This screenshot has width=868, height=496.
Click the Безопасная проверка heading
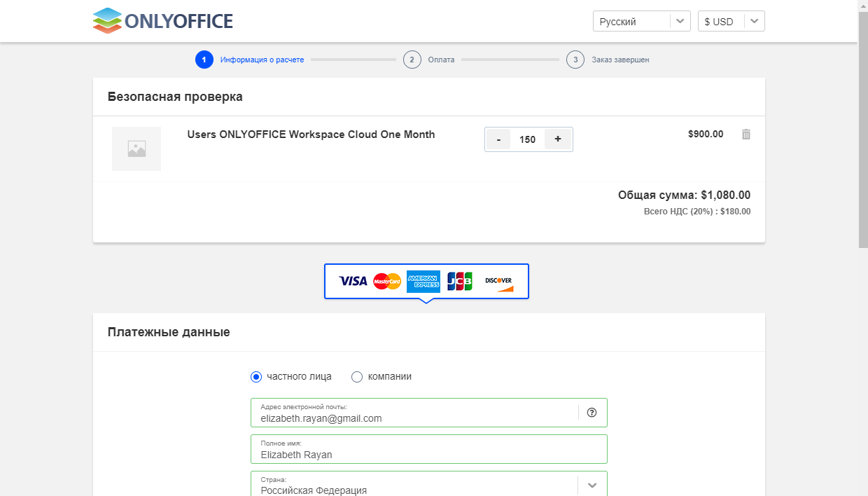click(175, 97)
